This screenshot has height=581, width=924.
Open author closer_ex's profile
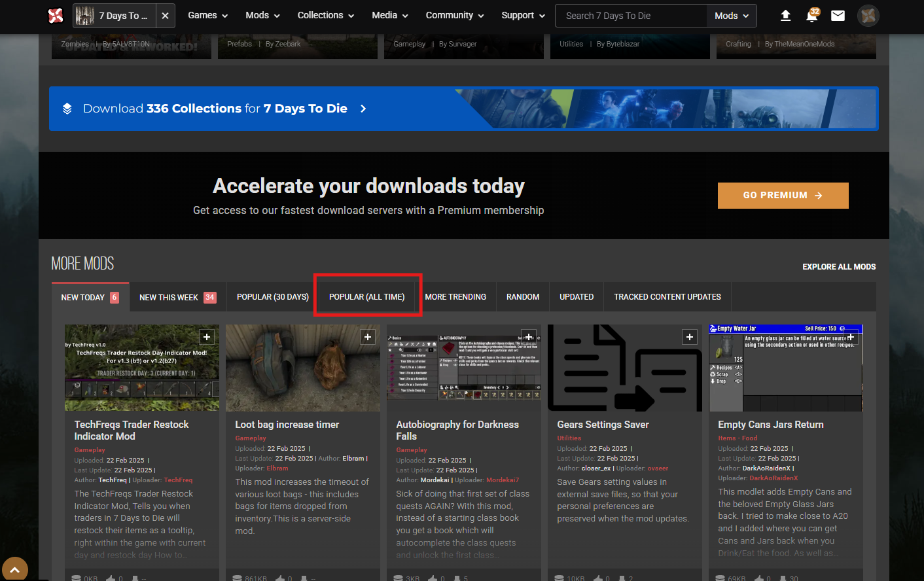(596, 468)
